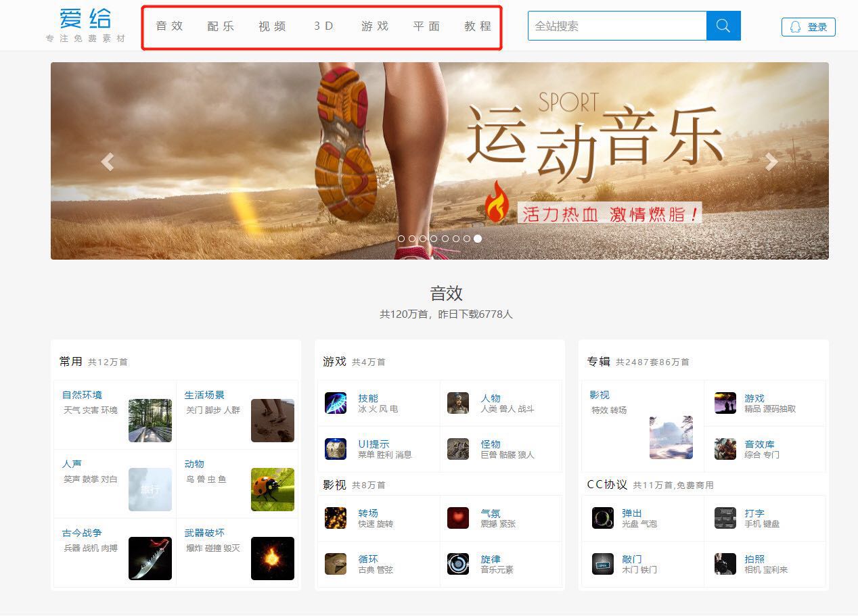Image resolution: width=858 pixels, height=616 pixels.
Task: Click the 全站搜索 search input field
Action: coord(616,26)
